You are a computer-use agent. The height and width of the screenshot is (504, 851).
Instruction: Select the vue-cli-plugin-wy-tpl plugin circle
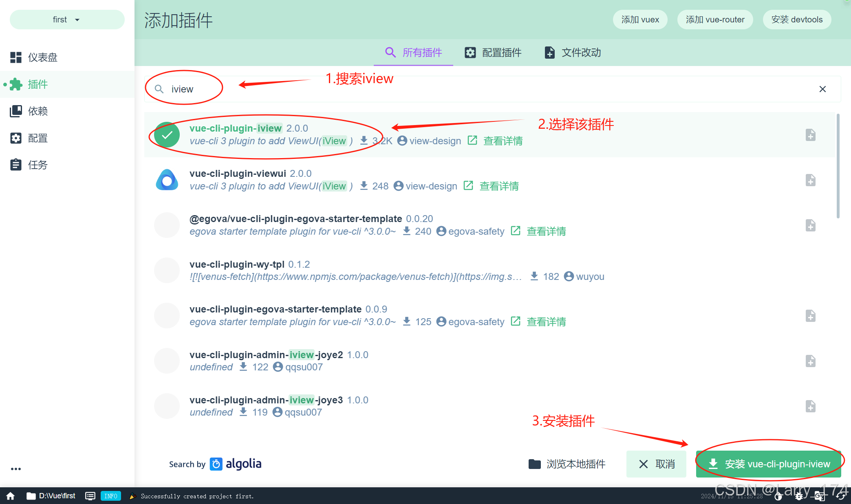point(167,270)
